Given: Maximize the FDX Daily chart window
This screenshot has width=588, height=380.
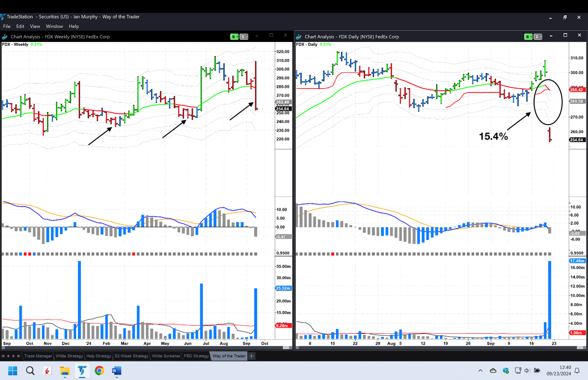Looking at the screenshot, I should click(x=565, y=35).
